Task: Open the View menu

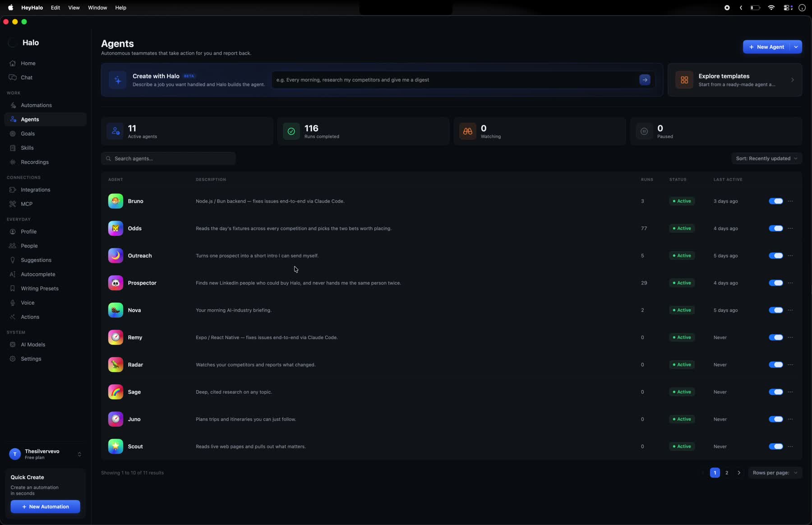Action: (x=74, y=8)
